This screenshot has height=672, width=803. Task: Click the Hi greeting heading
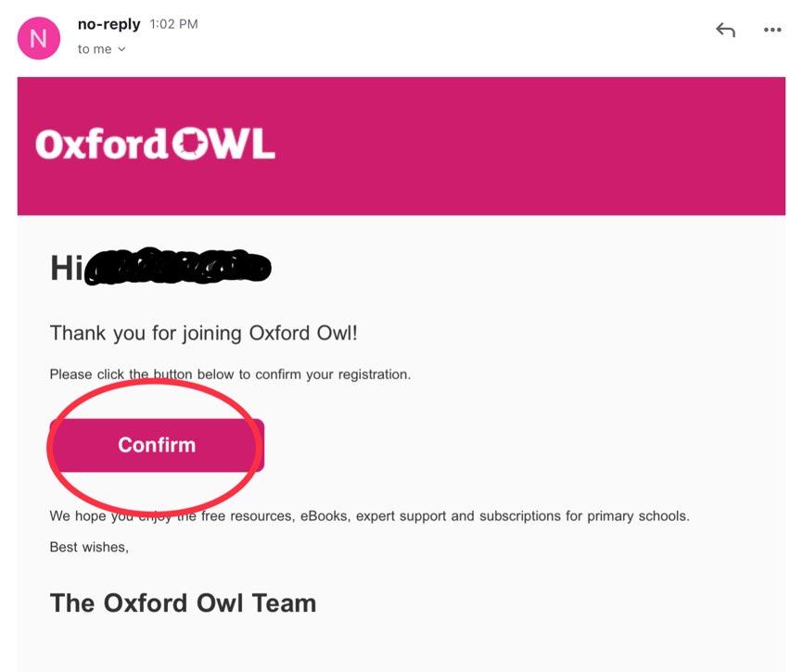(67, 268)
